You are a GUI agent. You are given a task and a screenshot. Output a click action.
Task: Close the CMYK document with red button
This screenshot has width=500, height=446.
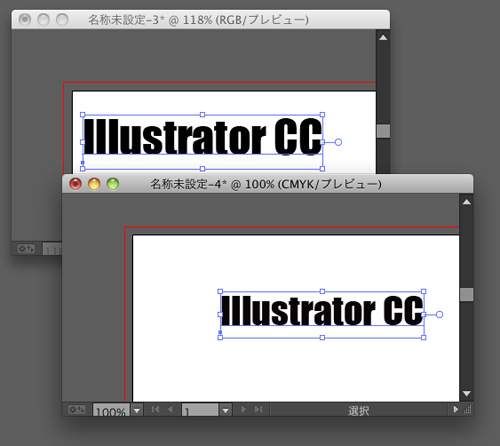76,184
